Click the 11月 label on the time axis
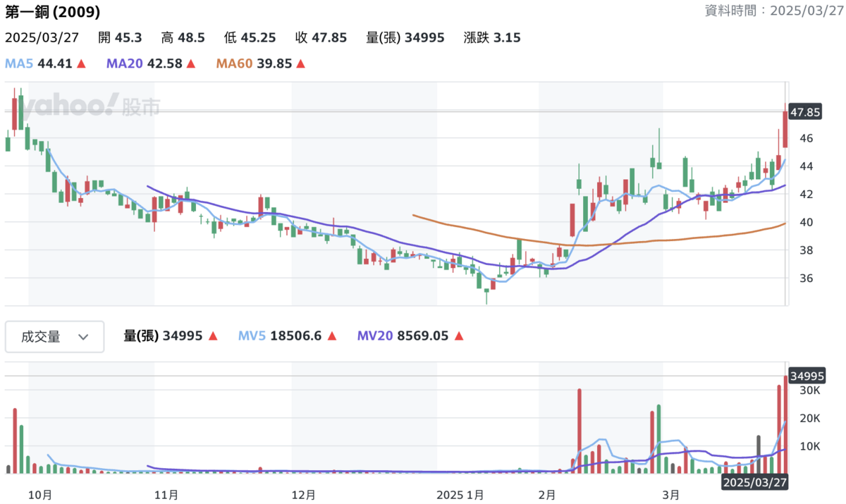The image size is (846, 504). [166, 494]
